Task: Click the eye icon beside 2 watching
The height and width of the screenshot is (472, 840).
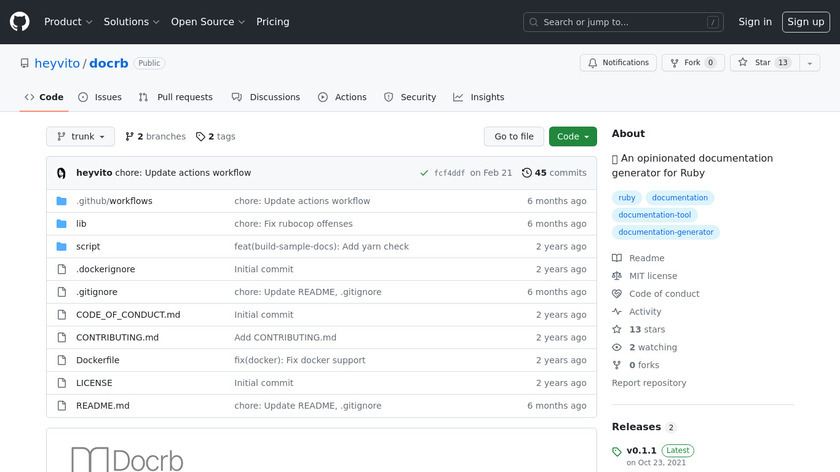Action: coord(617,347)
